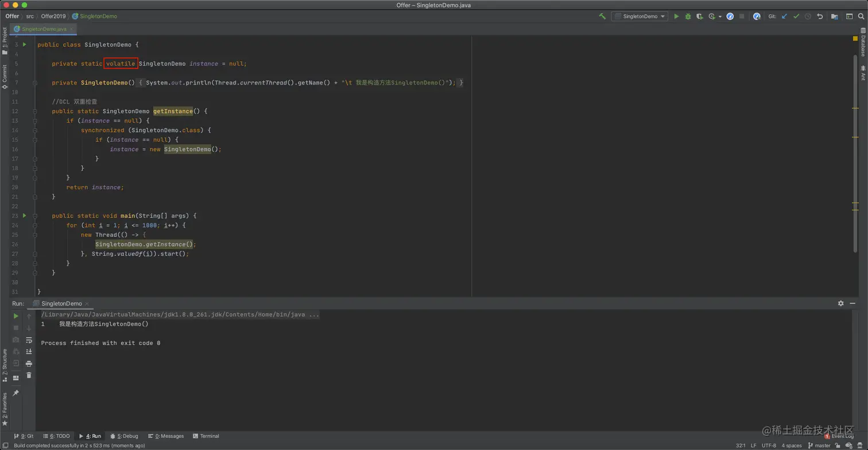
Task: Open Search Everywhere magnifier icon
Action: (861, 17)
